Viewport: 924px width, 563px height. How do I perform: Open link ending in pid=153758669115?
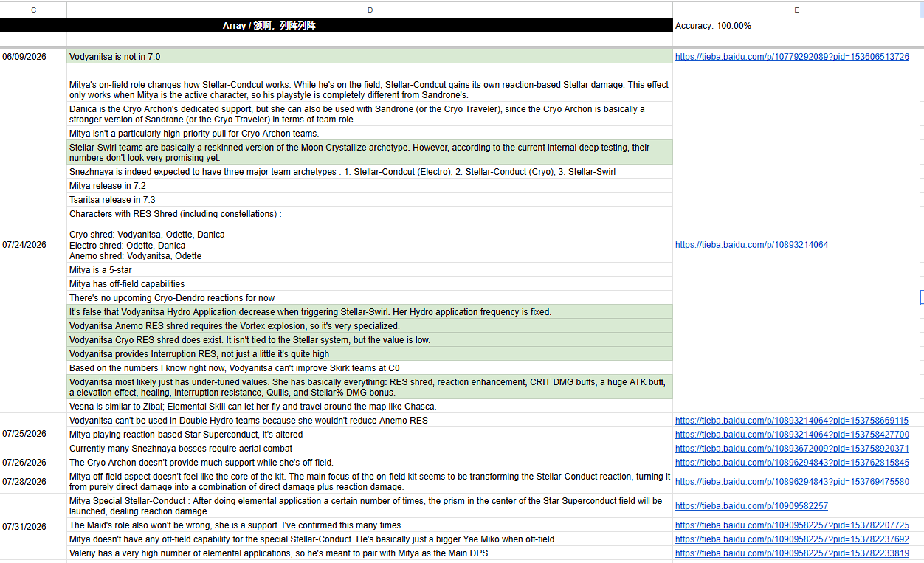point(792,421)
